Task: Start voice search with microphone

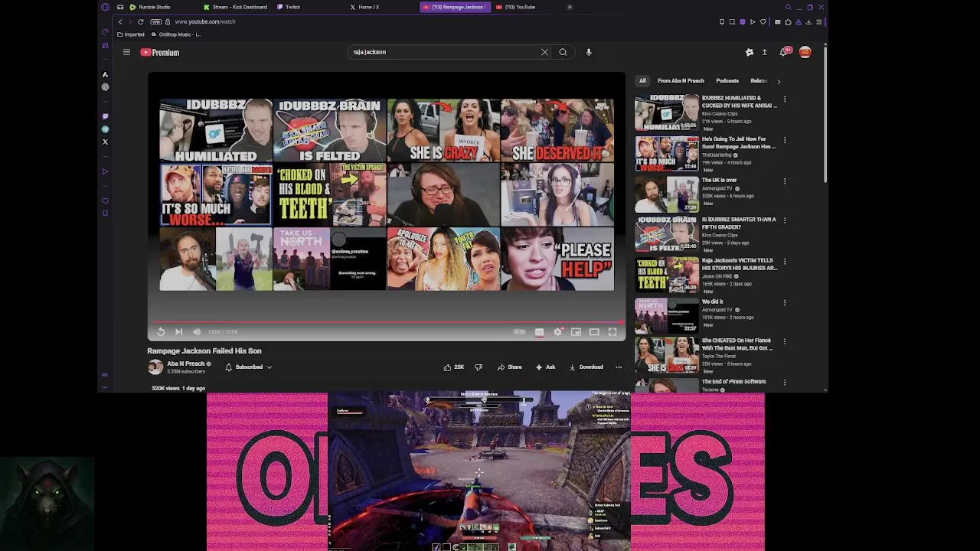Action: [589, 52]
